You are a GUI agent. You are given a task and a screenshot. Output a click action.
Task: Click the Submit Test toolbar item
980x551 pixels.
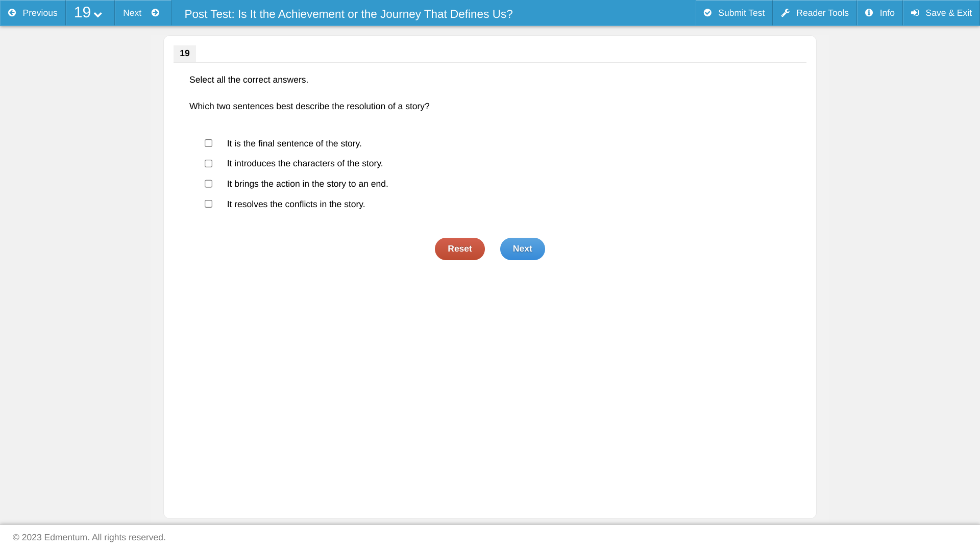(734, 13)
